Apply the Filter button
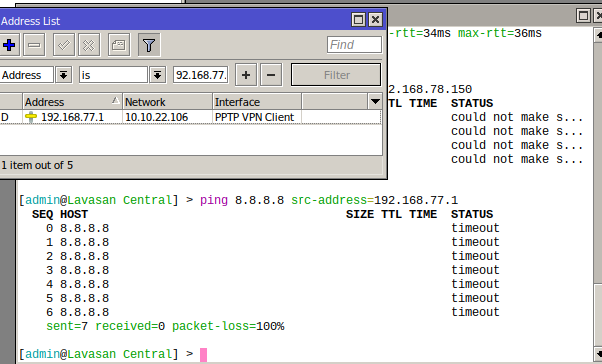Image resolution: width=602 pixels, height=364 pixels. (335, 75)
